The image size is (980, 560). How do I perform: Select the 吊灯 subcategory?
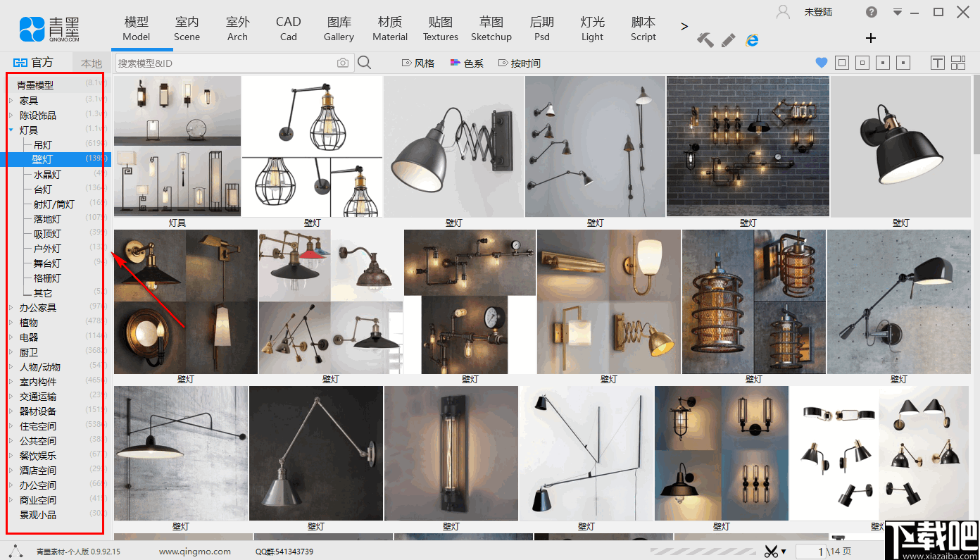[x=43, y=145]
